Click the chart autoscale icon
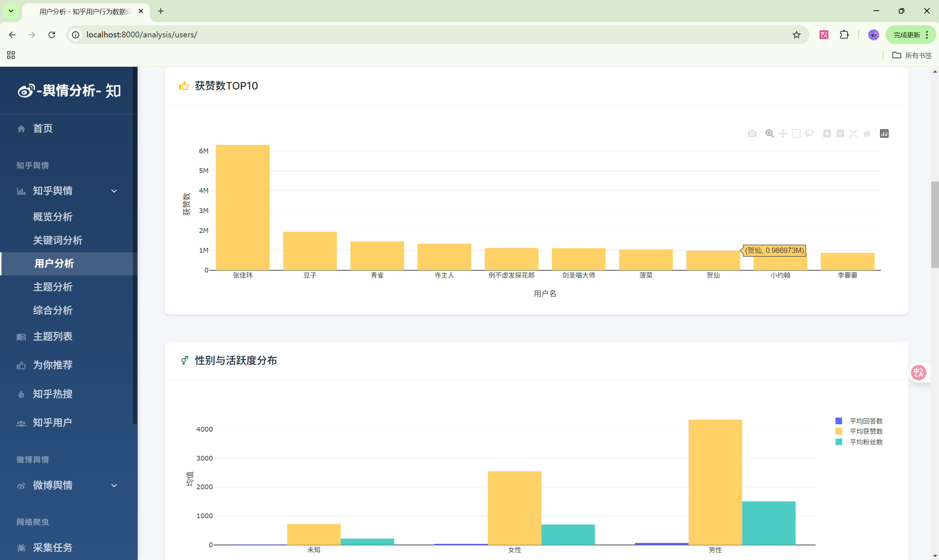The height and width of the screenshot is (560, 939). [x=853, y=133]
